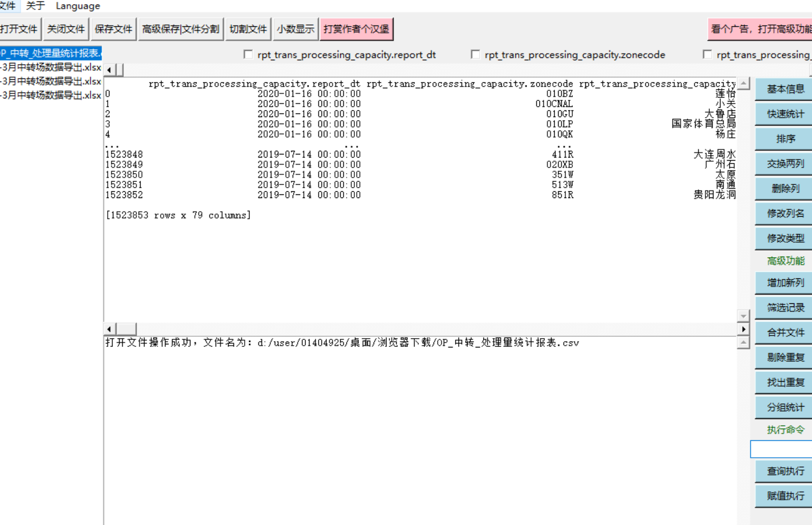Toggle decimal display with 小数显示

(x=295, y=28)
